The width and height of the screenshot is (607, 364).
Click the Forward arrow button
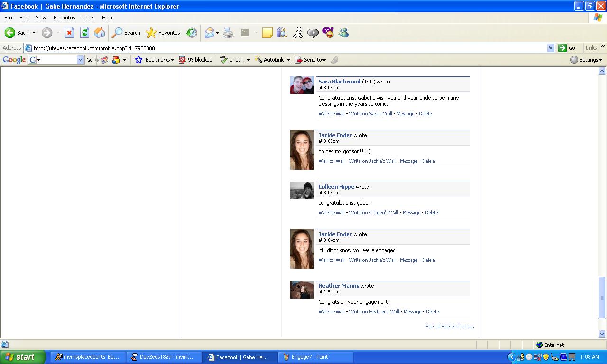click(47, 33)
